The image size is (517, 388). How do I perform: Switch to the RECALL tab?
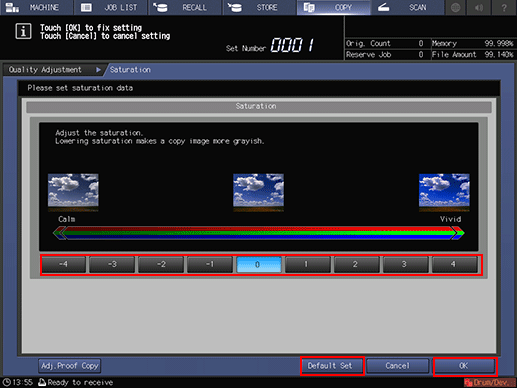185,7
